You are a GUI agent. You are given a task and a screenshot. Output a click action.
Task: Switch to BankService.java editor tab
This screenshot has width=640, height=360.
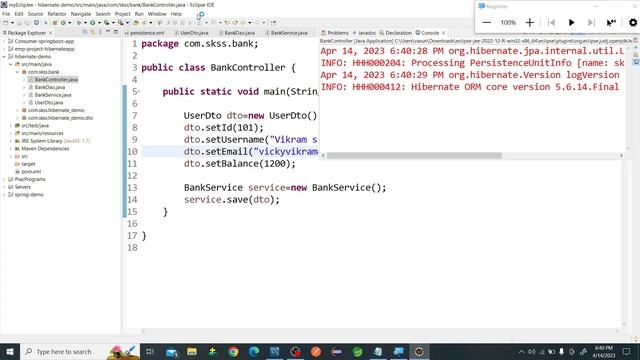pos(287,33)
